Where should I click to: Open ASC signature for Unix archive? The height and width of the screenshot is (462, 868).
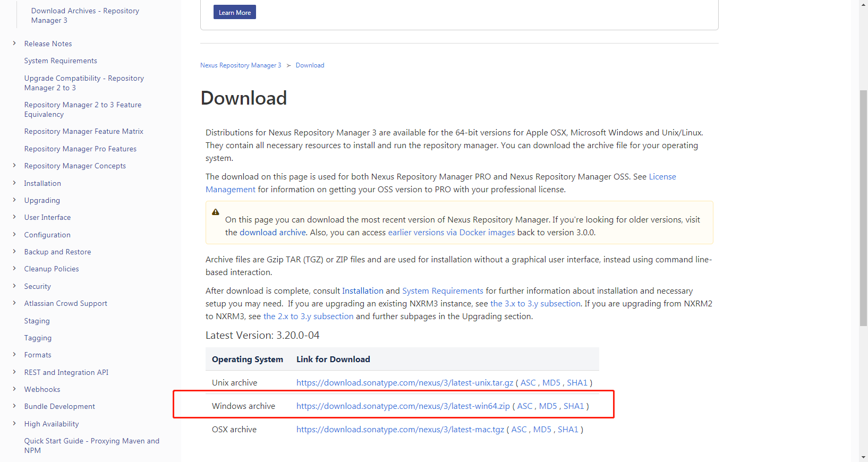tap(528, 383)
